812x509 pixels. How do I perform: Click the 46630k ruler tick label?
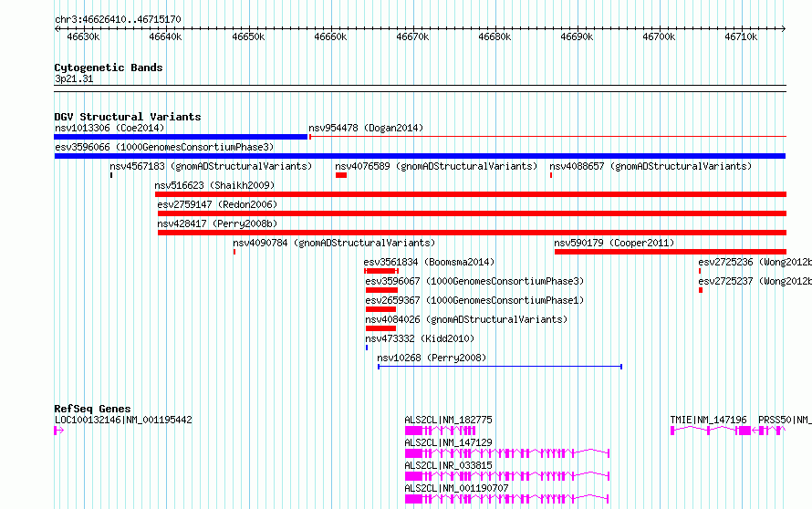(83, 37)
